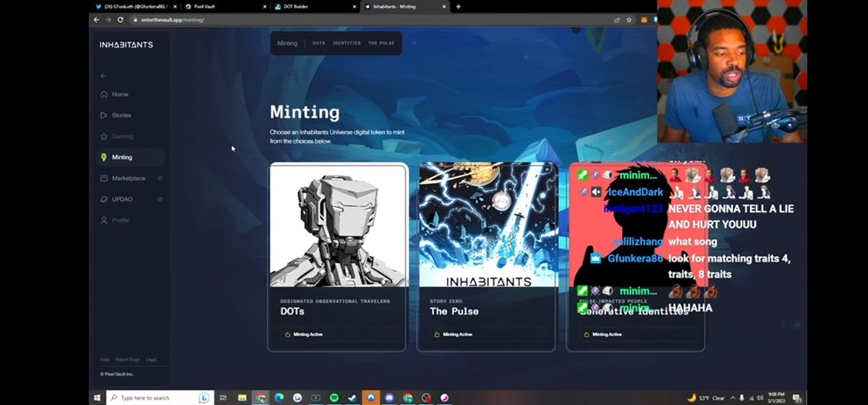The width and height of the screenshot is (868, 405).
Task: Open Discord from the taskbar
Action: tap(389, 398)
